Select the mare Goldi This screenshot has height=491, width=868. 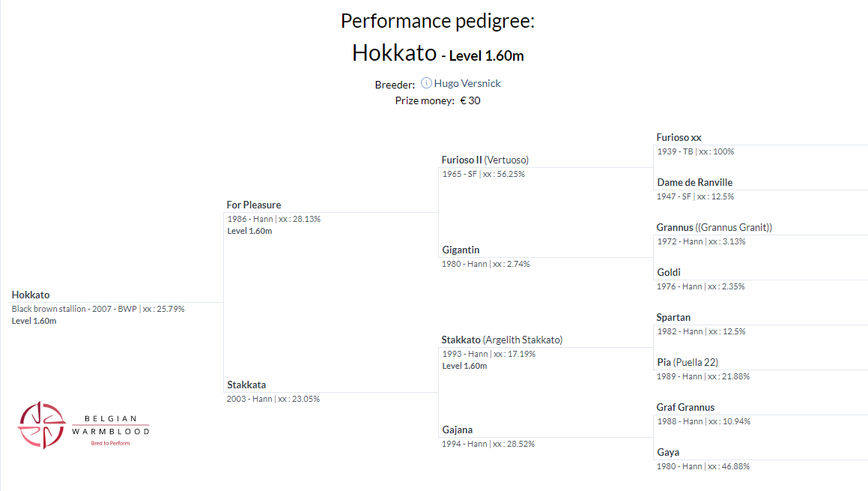click(x=669, y=272)
